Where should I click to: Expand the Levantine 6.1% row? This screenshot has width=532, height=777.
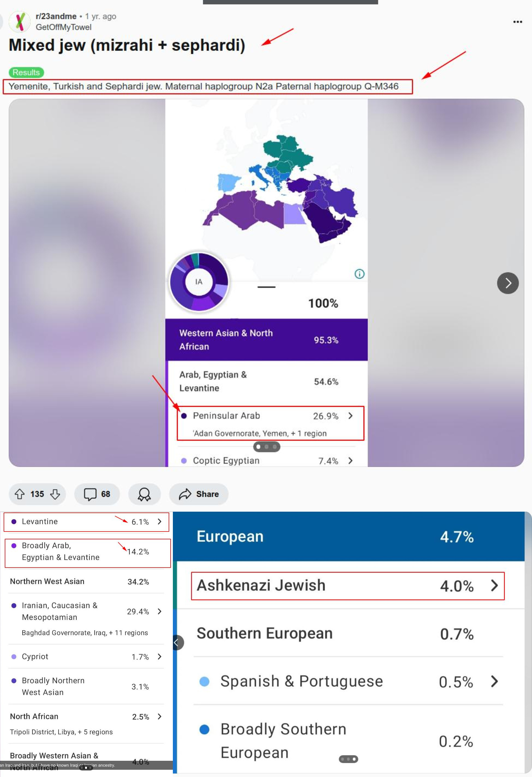(x=159, y=521)
